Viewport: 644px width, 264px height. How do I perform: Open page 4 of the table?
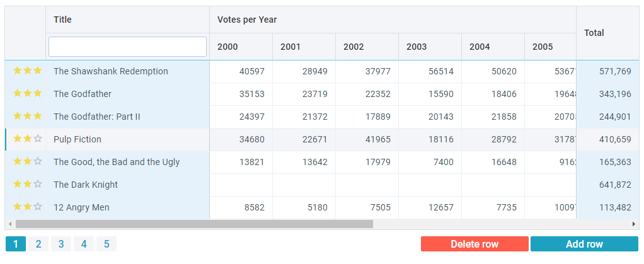click(84, 244)
